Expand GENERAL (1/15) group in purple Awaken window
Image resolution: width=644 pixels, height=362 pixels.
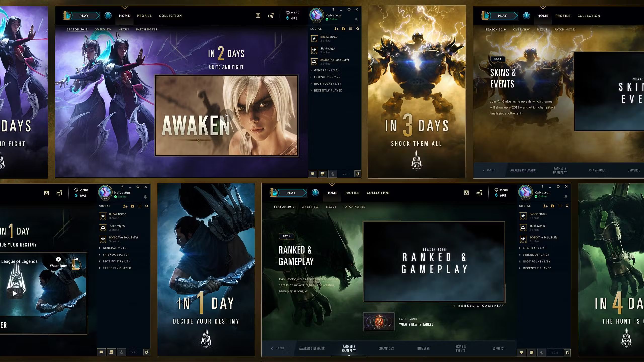326,70
